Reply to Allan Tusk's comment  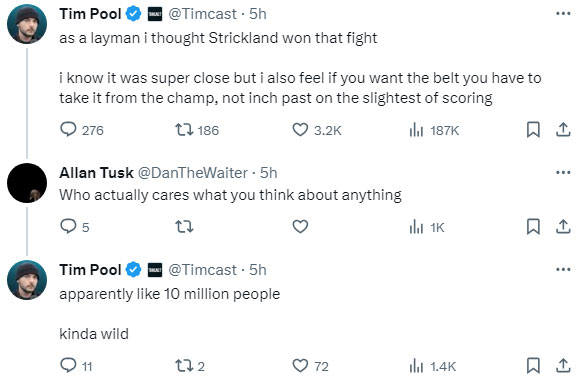[74, 227]
